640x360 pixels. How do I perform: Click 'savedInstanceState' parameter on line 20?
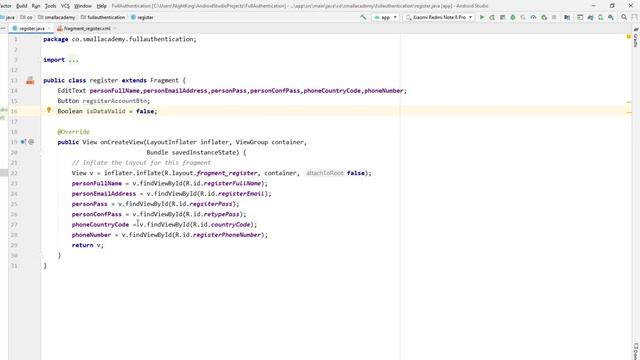tap(204, 152)
